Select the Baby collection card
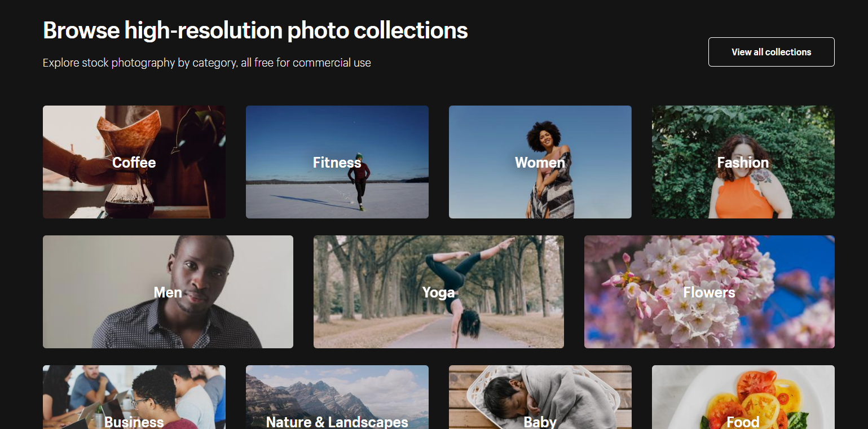Viewport: 868px width, 429px height. coord(540,397)
